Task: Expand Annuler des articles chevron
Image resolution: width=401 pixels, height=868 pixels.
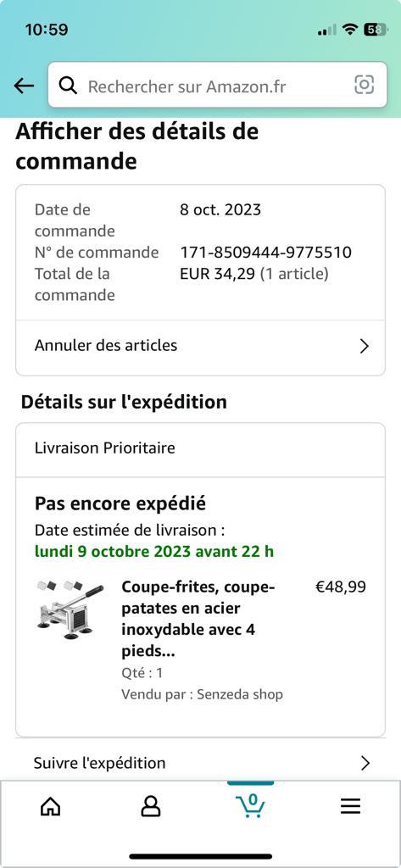Action: click(x=364, y=347)
